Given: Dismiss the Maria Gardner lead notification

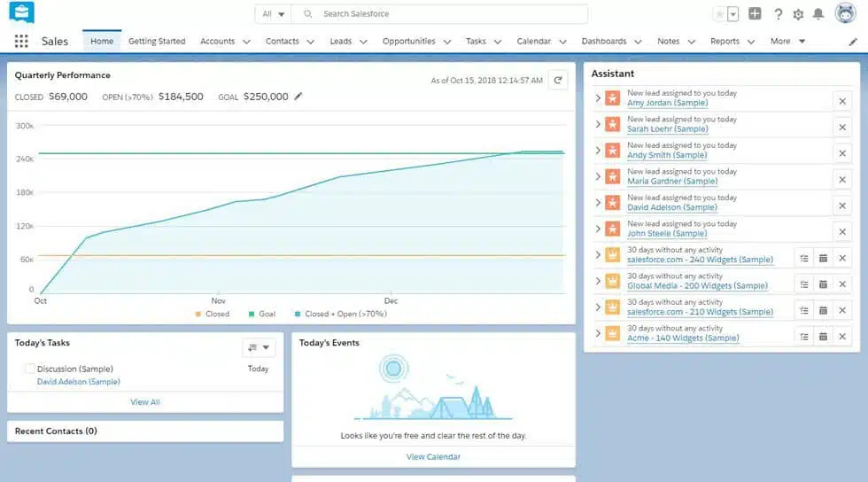Looking at the screenshot, I should click(842, 180).
